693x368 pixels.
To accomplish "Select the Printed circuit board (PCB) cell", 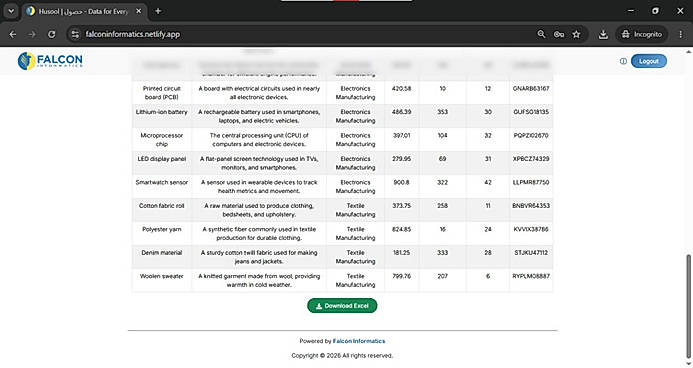I will pyautogui.click(x=162, y=92).
